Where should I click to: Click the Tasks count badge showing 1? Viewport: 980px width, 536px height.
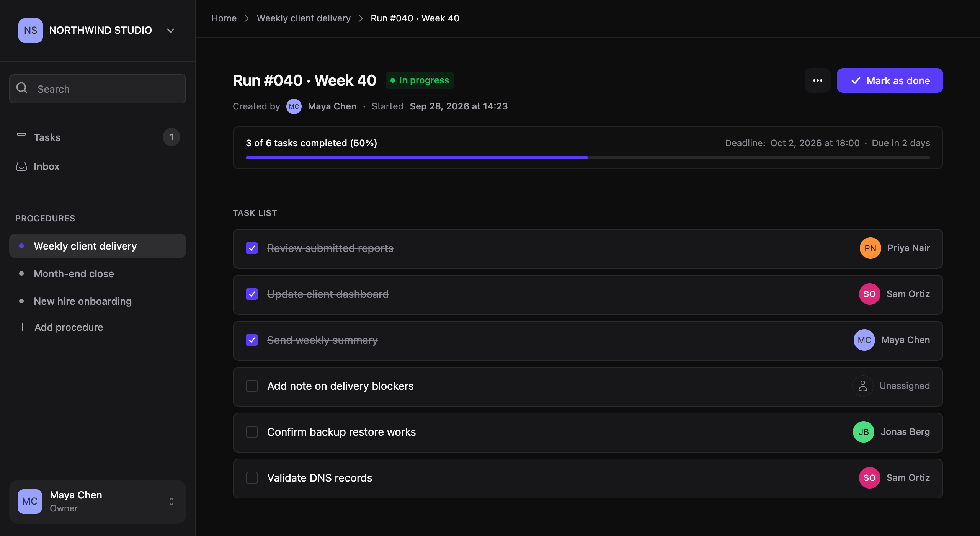click(171, 137)
